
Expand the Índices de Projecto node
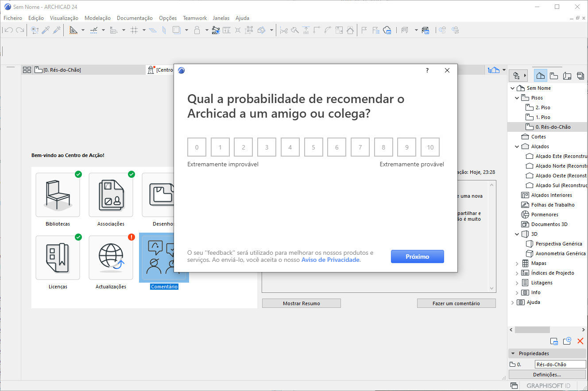click(x=517, y=273)
